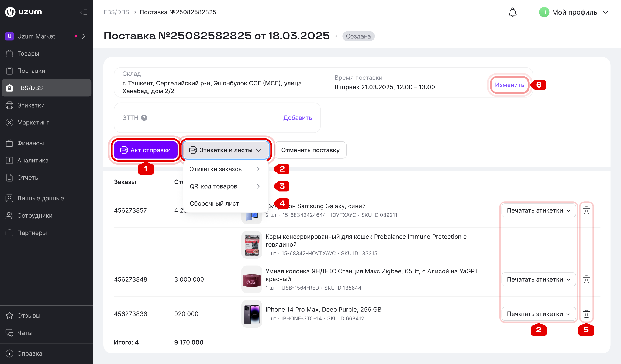Go to FBS/DBS via the breadcrumb
Image resolution: width=621 pixels, height=364 pixels.
116,12
